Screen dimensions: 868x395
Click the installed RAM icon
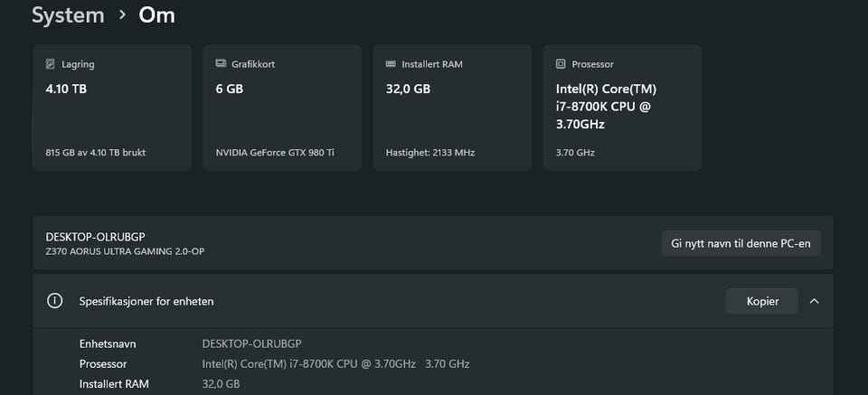(x=391, y=64)
